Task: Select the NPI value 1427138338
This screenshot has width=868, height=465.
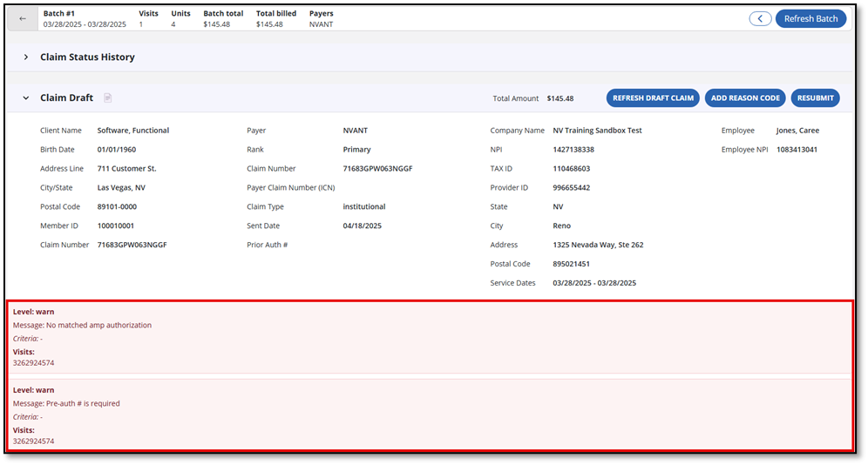Action: coord(573,150)
